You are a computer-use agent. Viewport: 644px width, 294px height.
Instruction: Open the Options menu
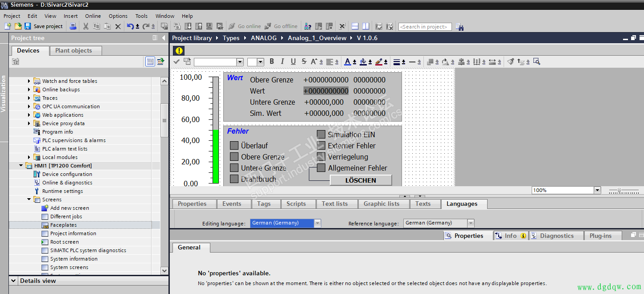[118, 16]
